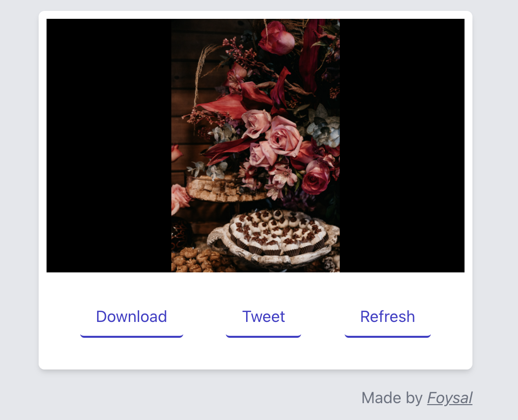The width and height of the screenshot is (518, 420).
Task: Open the Foysal author link
Action: [450, 398]
